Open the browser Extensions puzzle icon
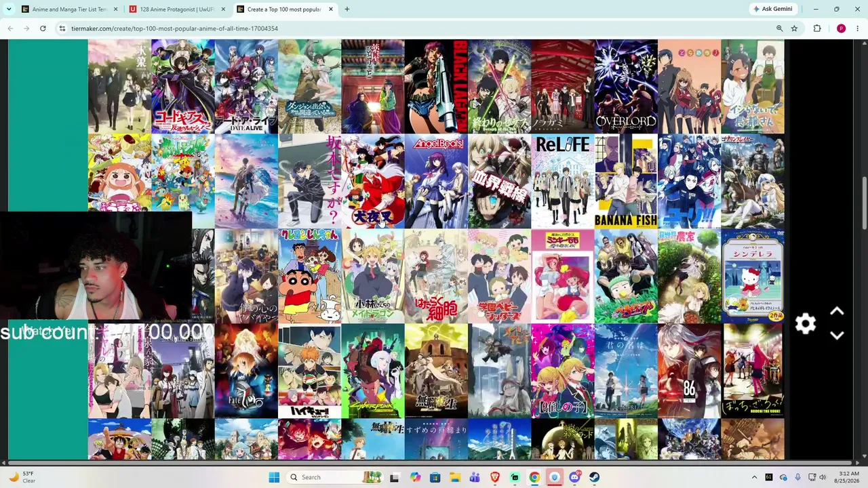 coord(817,28)
